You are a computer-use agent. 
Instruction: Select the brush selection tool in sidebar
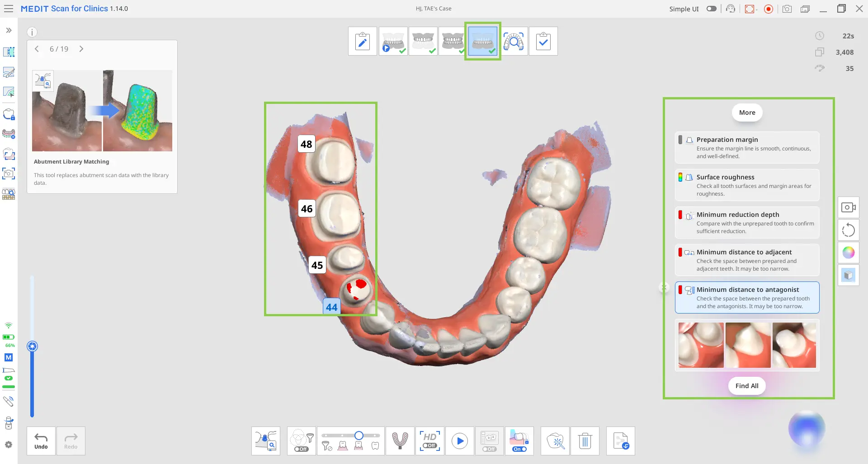click(x=9, y=72)
